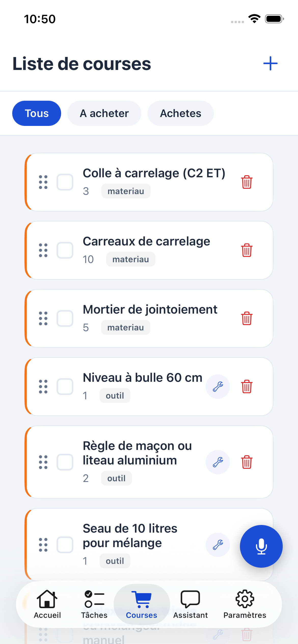Grab drag handle of Niveau à bulle
This screenshot has width=298, height=644.
click(43, 387)
